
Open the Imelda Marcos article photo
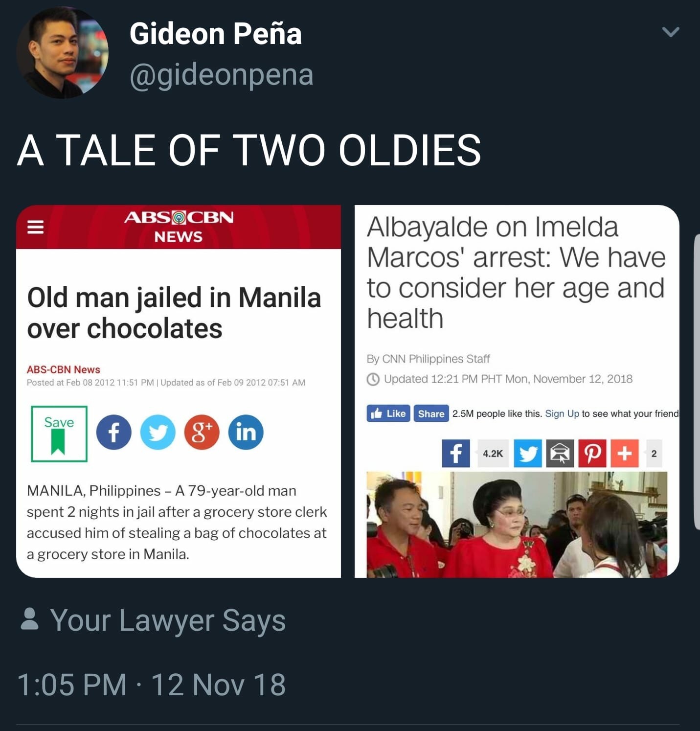tap(517, 524)
